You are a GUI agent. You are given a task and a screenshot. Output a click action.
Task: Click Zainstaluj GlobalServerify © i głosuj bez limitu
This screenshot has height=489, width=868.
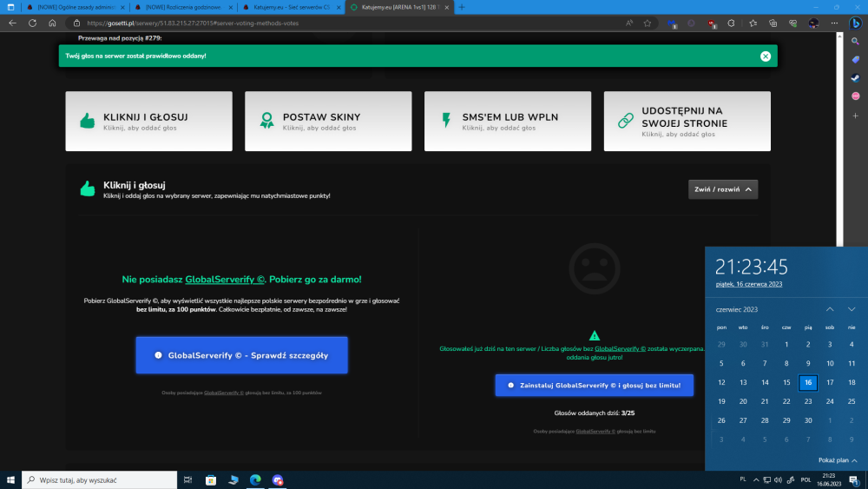point(594,385)
